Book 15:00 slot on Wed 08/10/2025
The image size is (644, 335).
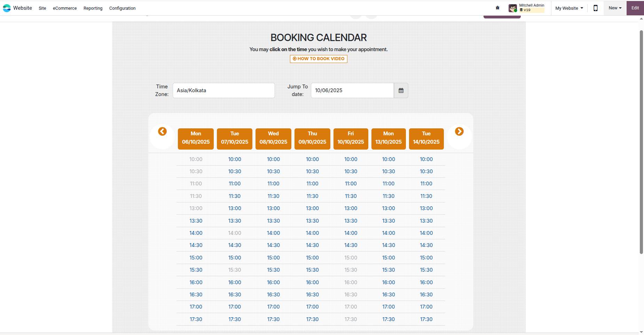273,258
